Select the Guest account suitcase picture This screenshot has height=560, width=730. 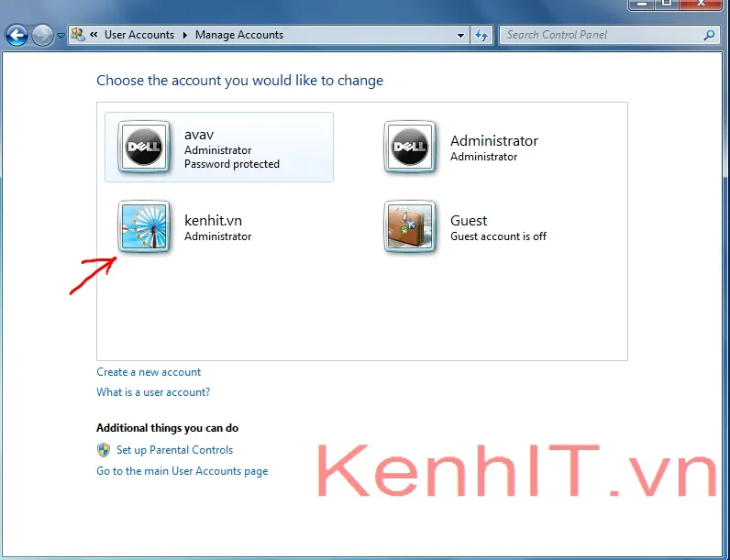[x=410, y=226]
